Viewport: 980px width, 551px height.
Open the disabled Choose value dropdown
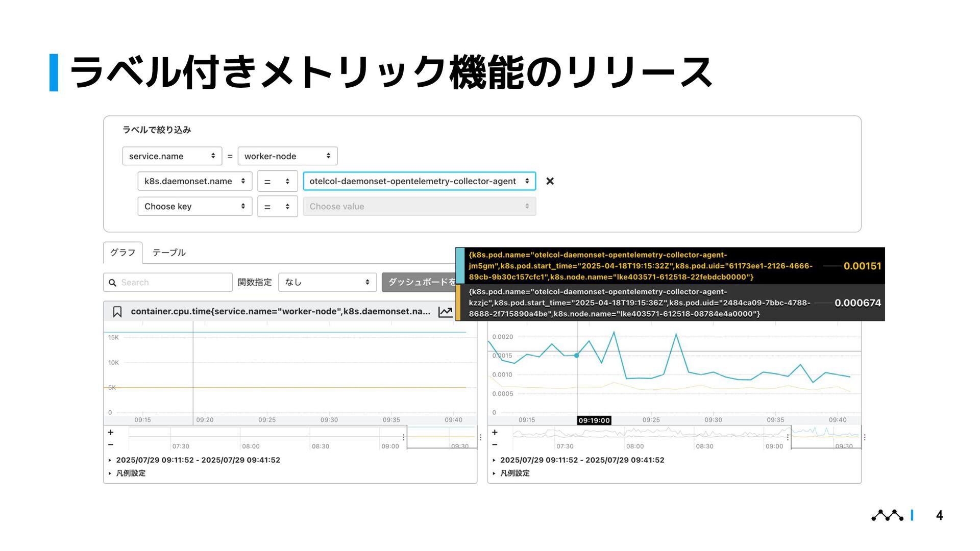(x=420, y=207)
